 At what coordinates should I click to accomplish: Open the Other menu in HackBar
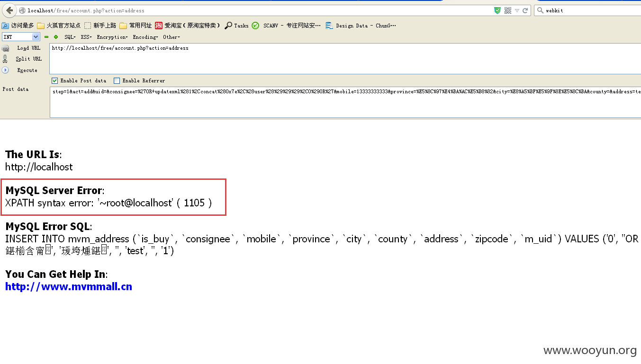click(x=172, y=37)
